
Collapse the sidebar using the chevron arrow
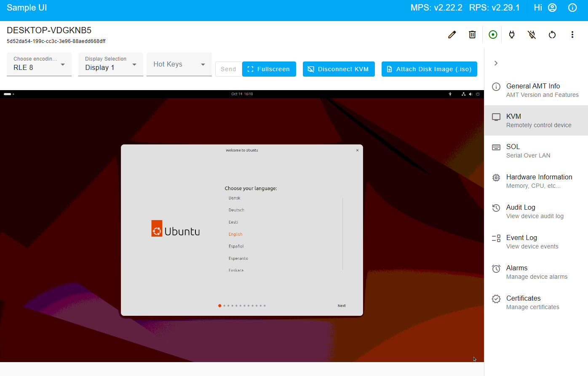click(496, 63)
